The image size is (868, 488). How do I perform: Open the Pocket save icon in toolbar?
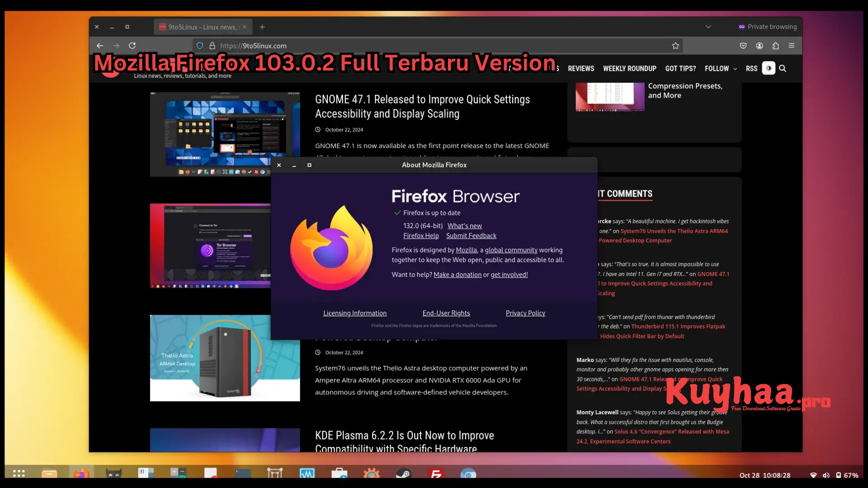click(x=743, y=46)
